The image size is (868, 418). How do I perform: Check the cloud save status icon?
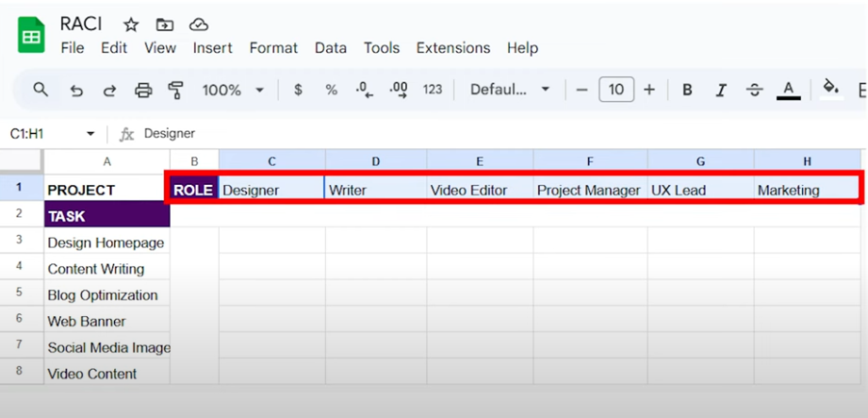198,25
